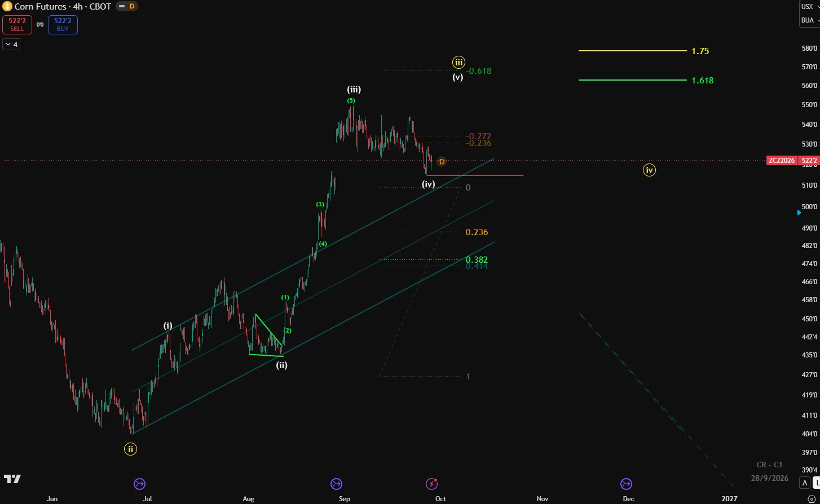Click the 1.618 Fibonacci label
Screen dimensions: 820x504
click(x=703, y=81)
